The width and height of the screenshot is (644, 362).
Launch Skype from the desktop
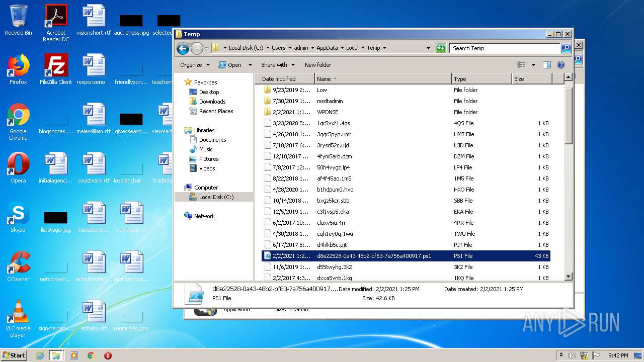(18, 217)
